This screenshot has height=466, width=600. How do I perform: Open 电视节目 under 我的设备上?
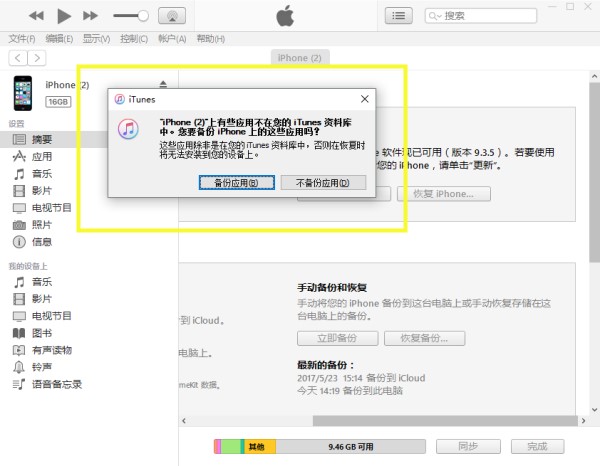click(51, 316)
